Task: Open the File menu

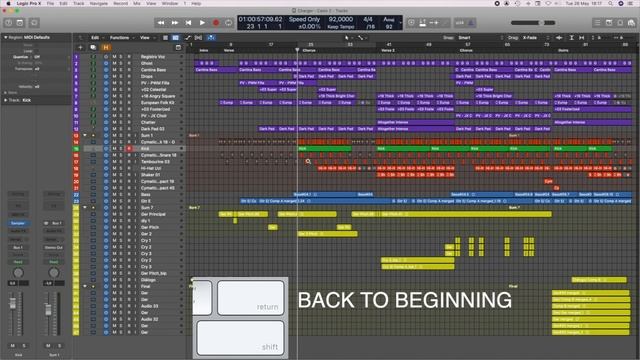Action: pos(50,3)
